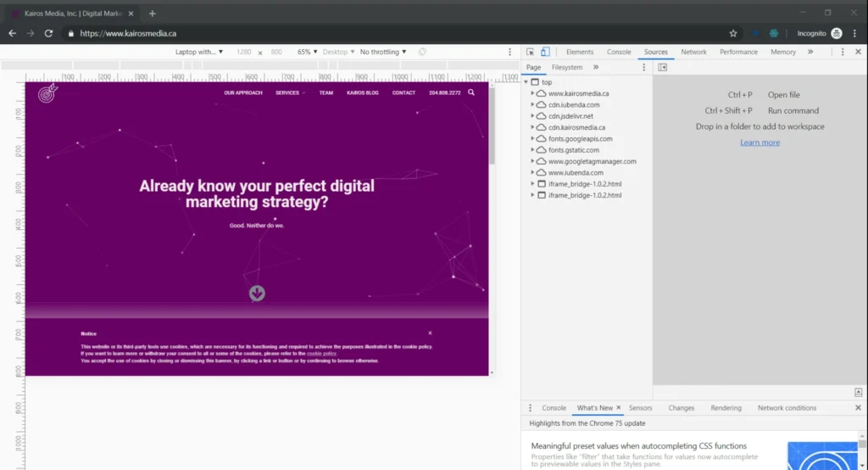Reload the page in the browser
The width and height of the screenshot is (868, 470).
48,33
